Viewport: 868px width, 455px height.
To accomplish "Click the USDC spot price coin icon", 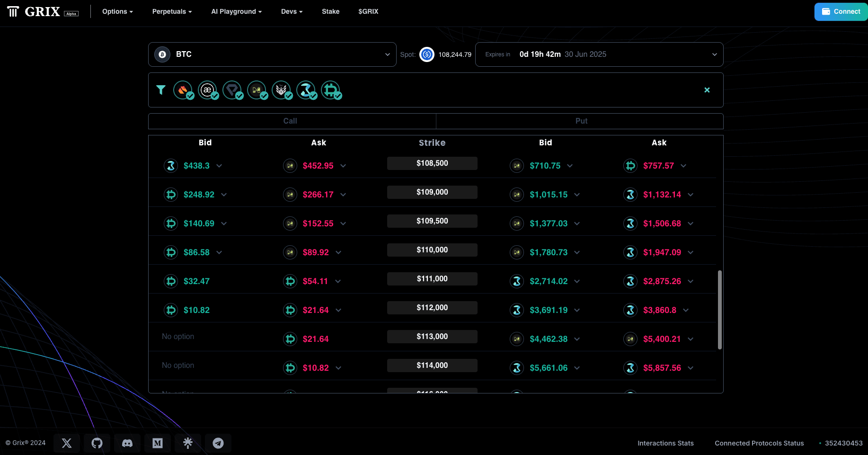I will 426,54.
